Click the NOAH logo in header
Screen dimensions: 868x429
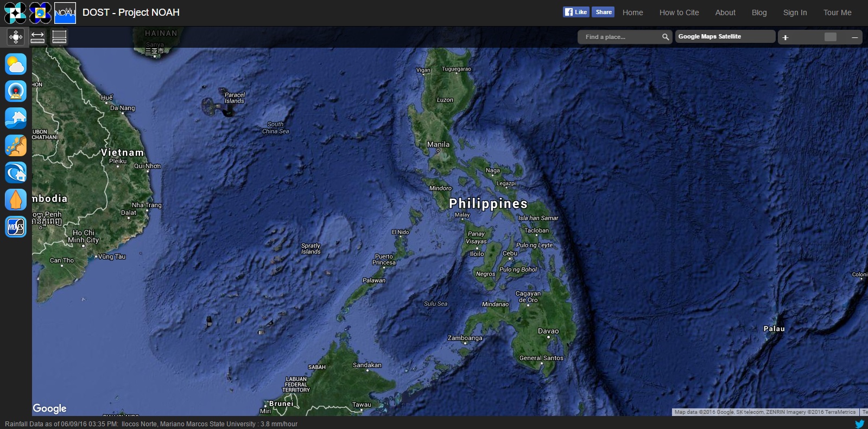click(x=65, y=12)
